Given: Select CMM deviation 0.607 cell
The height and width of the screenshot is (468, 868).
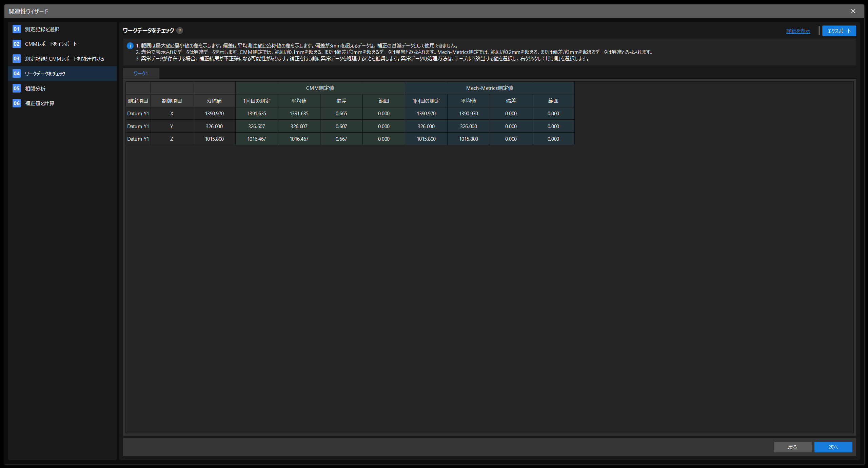Looking at the screenshot, I should pyautogui.click(x=341, y=126).
